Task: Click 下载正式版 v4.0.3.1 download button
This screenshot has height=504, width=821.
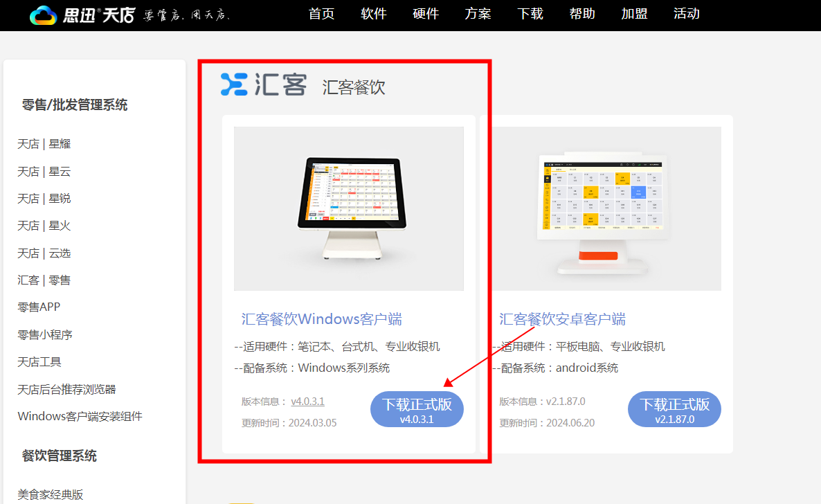Action: pos(417,409)
